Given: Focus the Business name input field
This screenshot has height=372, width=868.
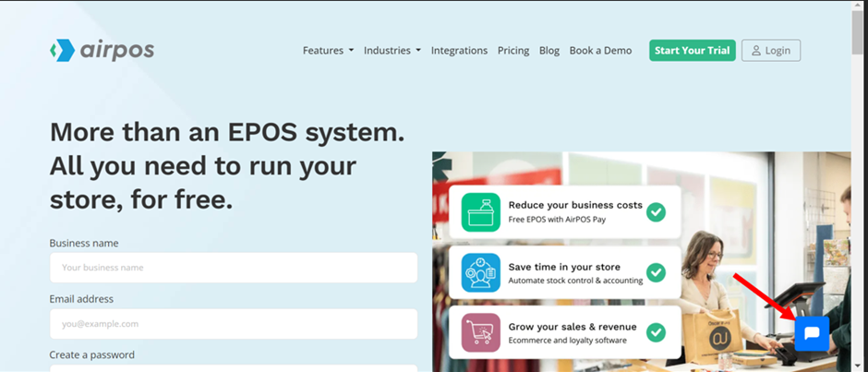Looking at the screenshot, I should point(234,268).
